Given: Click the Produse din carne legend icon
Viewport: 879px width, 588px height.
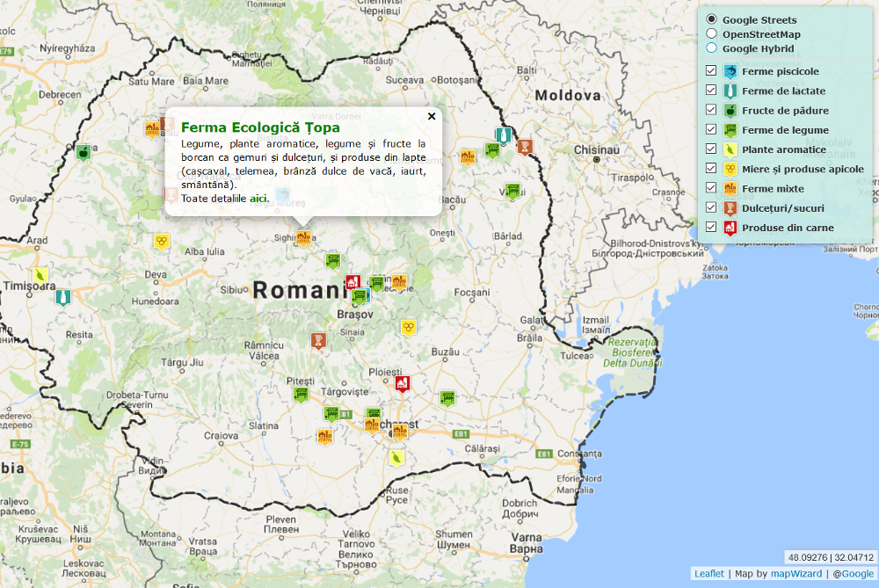Looking at the screenshot, I should pyautogui.click(x=730, y=229).
